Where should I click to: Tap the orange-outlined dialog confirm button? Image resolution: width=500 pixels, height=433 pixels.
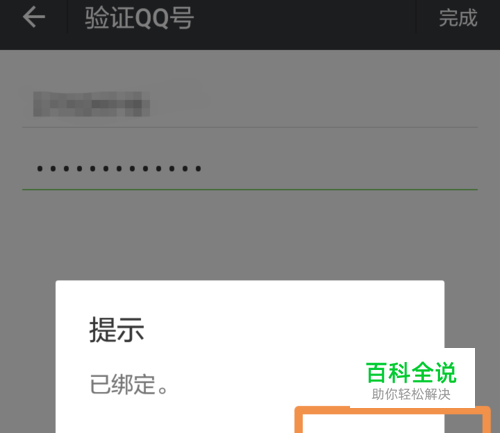click(392, 420)
